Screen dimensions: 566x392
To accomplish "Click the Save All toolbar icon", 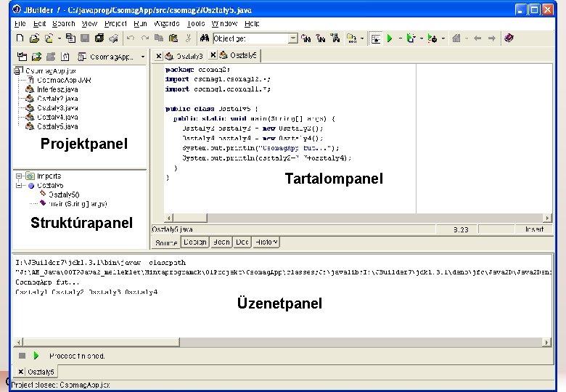I will coord(99,38).
